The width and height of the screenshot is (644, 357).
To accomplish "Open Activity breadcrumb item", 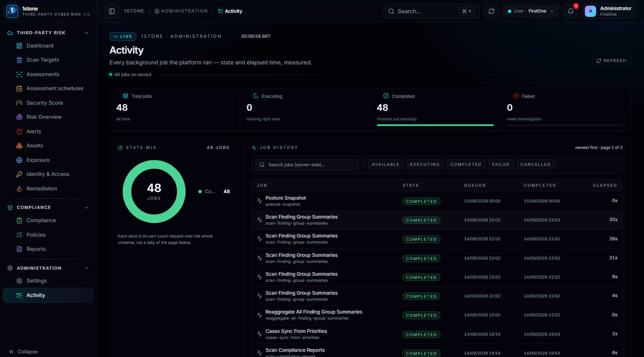I will (230, 11).
